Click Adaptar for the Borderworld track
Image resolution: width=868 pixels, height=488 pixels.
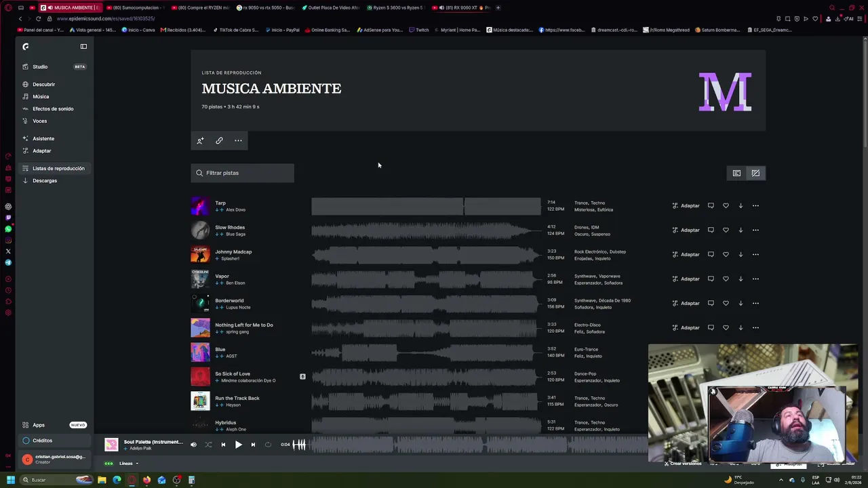coord(686,303)
